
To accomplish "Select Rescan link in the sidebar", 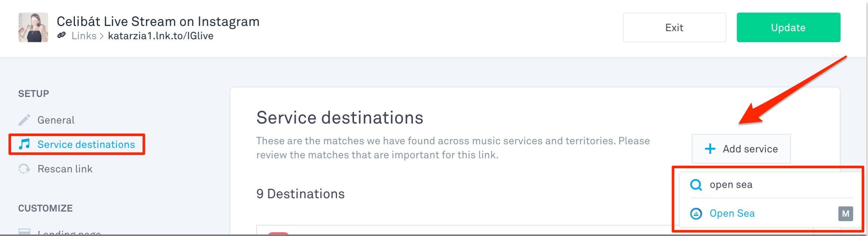I will (x=65, y=169).
